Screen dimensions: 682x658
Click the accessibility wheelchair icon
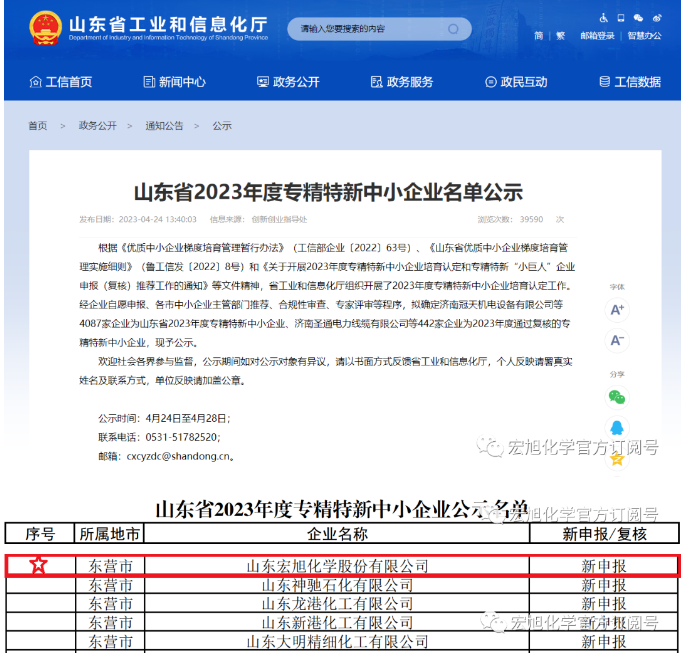[x=603, y=18]
